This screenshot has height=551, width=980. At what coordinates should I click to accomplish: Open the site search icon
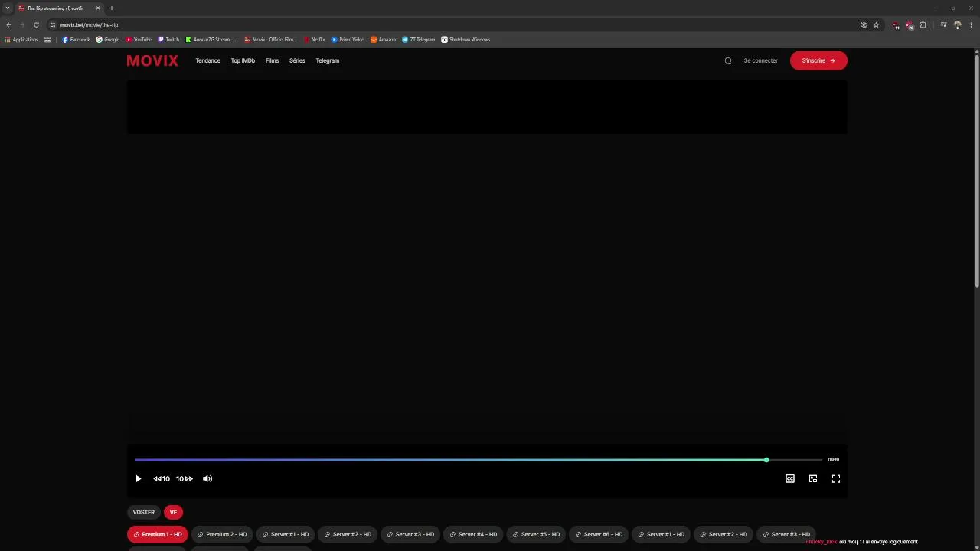(728, 60)
